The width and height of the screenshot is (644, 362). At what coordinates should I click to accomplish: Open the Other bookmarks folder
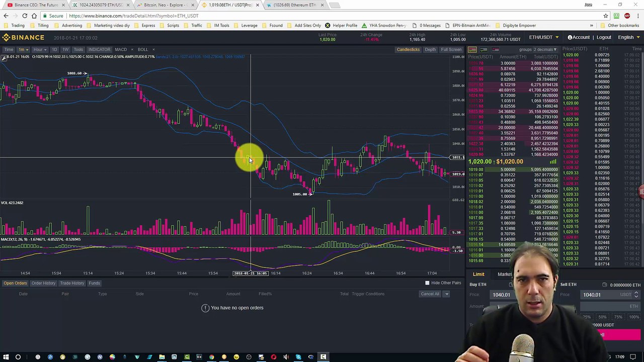coord(620,25)
